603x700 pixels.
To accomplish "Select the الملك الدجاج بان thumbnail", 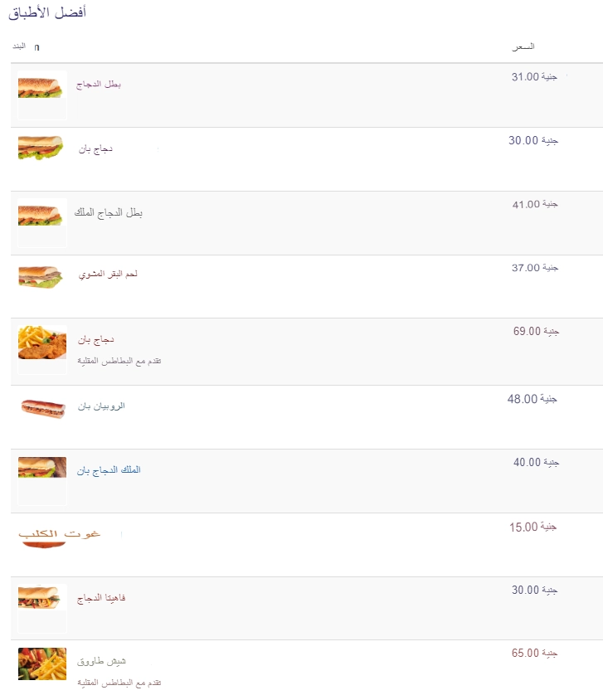I will point(42,468).
